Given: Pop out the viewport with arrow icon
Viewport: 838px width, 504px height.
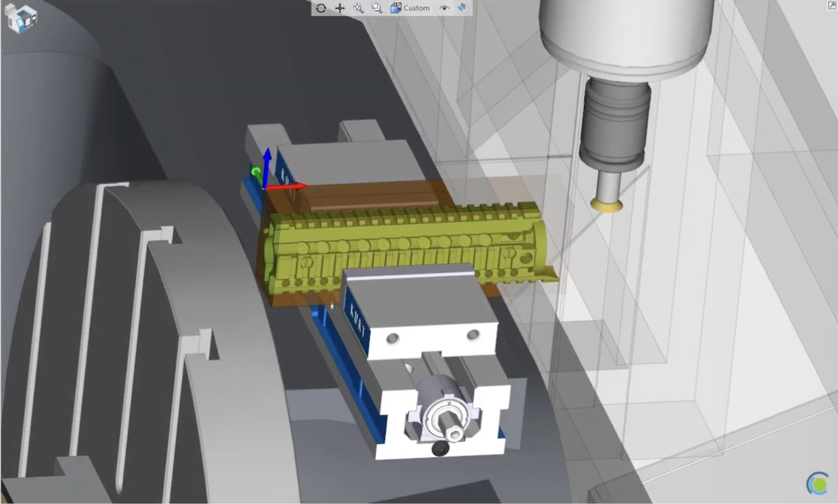Looking at the screenshot, I should (x=831, y=6).
